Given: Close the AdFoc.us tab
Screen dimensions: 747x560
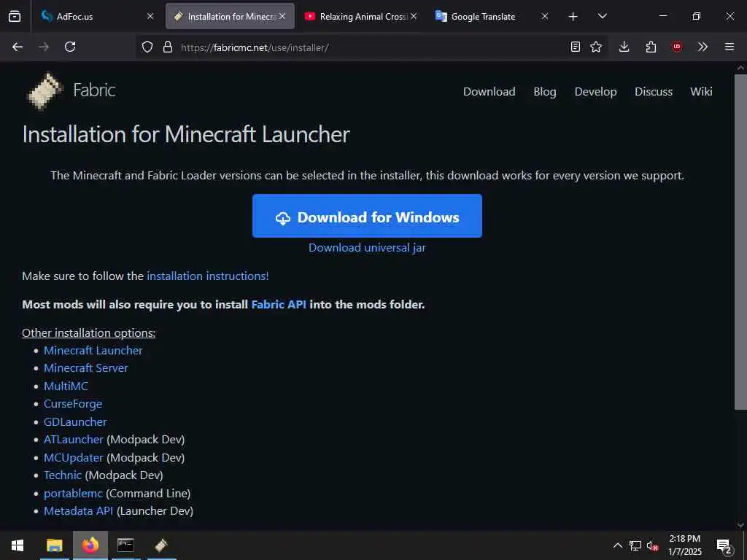Looking at the screenshot, I should pos(150,16).
